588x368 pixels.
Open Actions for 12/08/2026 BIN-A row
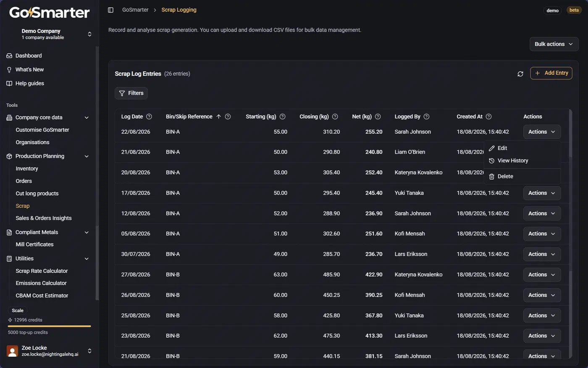click(x=542, y=214)
